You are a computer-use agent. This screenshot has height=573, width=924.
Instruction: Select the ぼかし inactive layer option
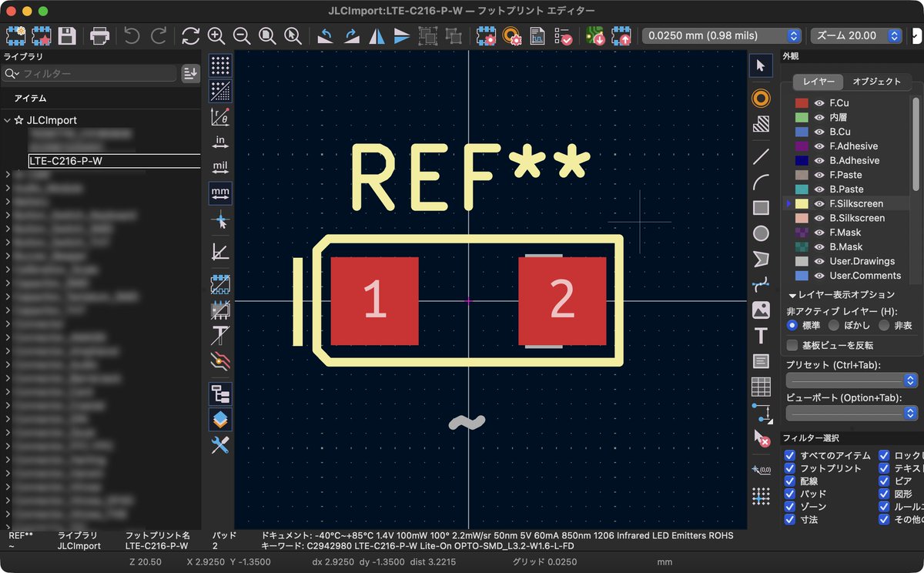click(x=833, y=326)
